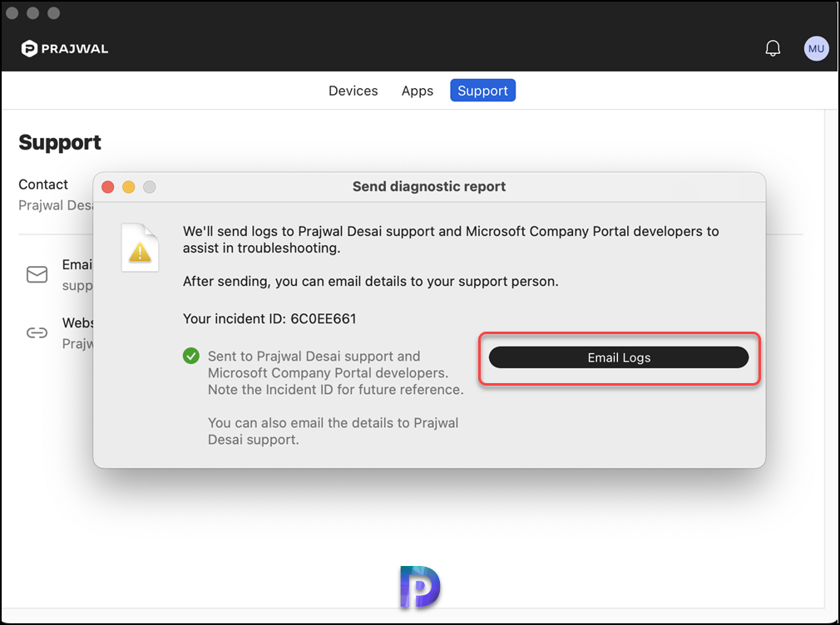The image size is (840, 625).
Task: Select the Support tab
Action: coord(482,91)
